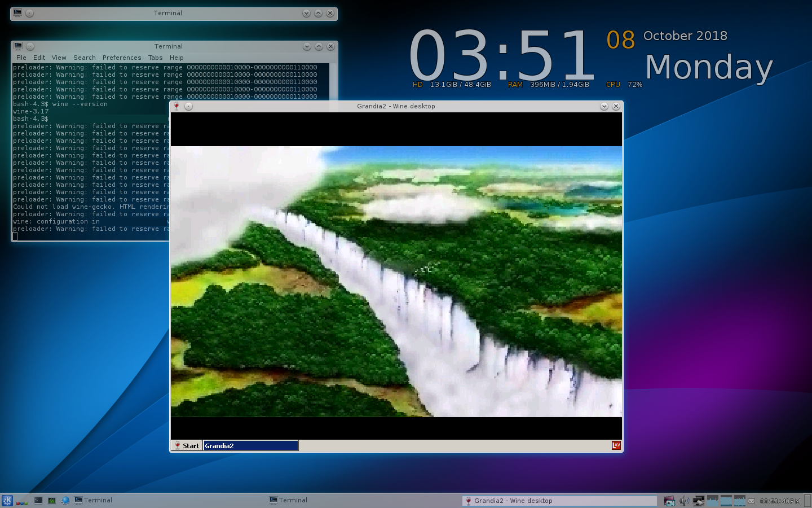Screen dimensions: 812x508
Task: Open the Wine desktop window menu icon
Action: (x=176, y=106)
